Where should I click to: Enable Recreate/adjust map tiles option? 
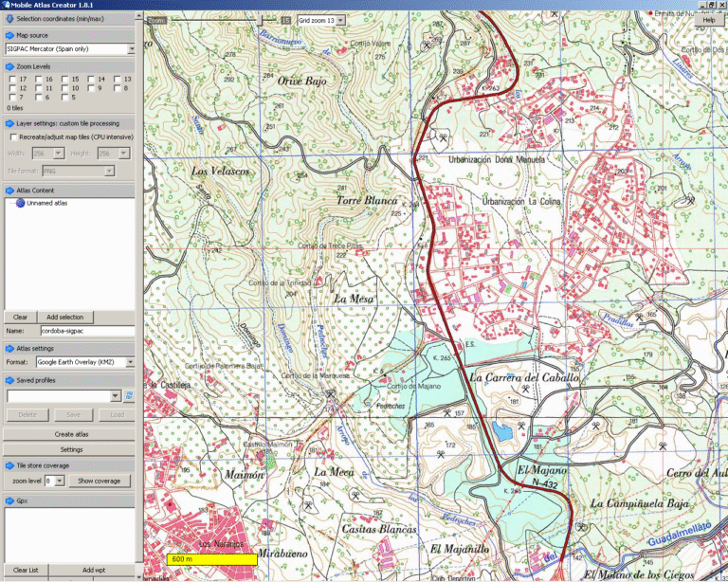pyautogui.click(x=11, y=136)
